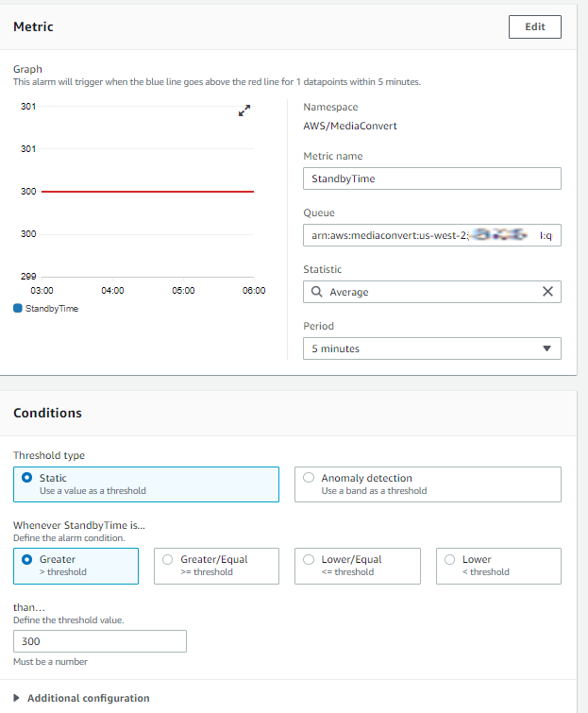This screenshot has height=713, width=588.
Task: Click the Edit metric button
Action: [534, 27]
